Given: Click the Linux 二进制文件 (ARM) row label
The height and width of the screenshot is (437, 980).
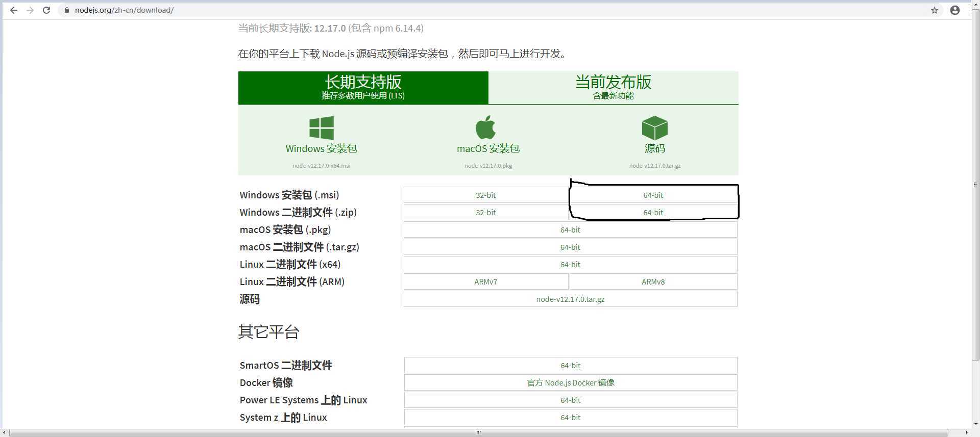Looking at the screenshot, I should 292,282.
